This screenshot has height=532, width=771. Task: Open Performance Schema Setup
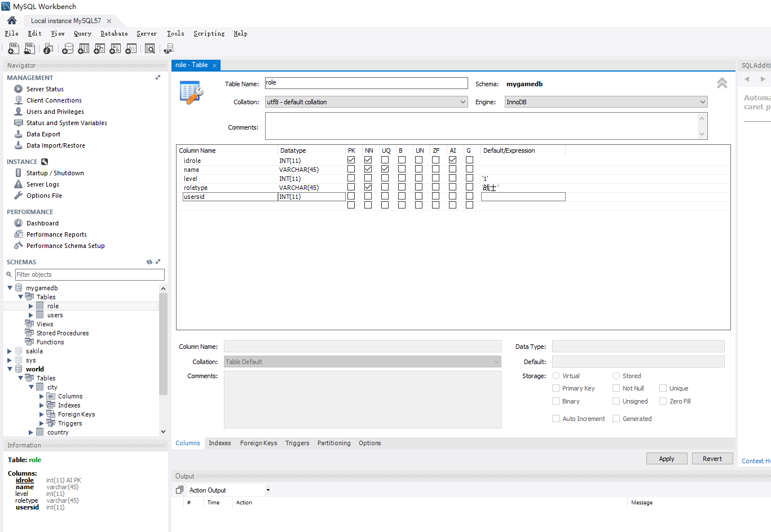pos(65,246)
